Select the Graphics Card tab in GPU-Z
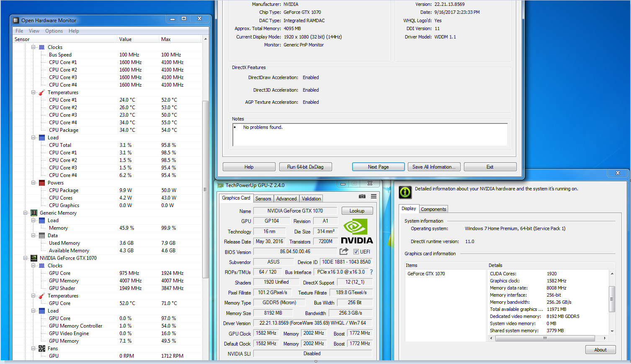Screen dimensions: 631x364 click(x=236, y=198)
